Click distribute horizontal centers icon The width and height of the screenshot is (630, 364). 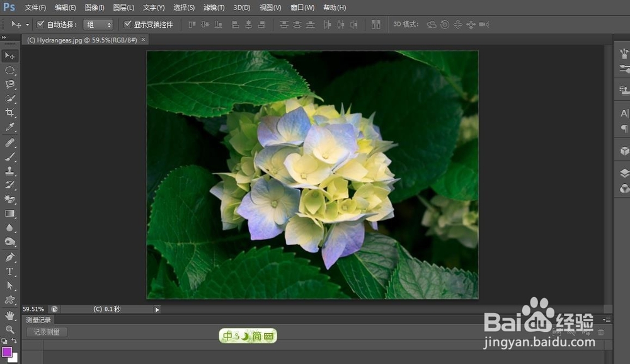coord(341,25)
